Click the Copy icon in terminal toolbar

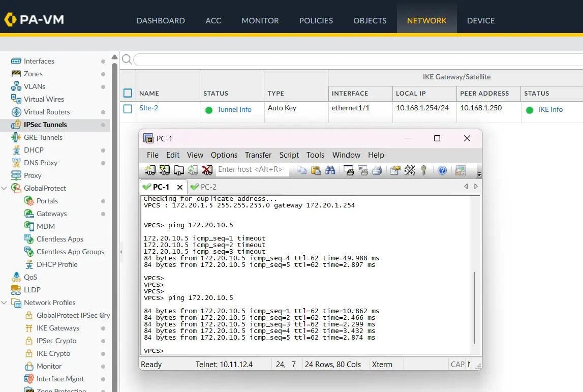301,170
